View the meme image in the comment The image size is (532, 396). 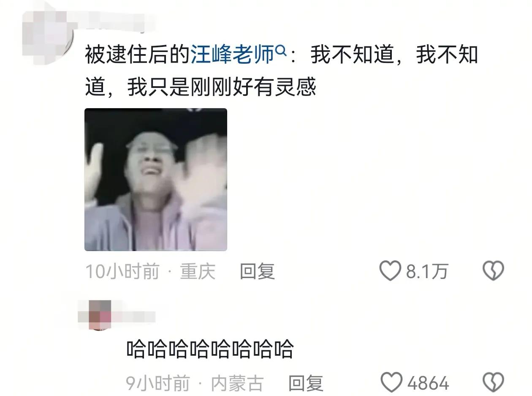(x=156, y=180)
